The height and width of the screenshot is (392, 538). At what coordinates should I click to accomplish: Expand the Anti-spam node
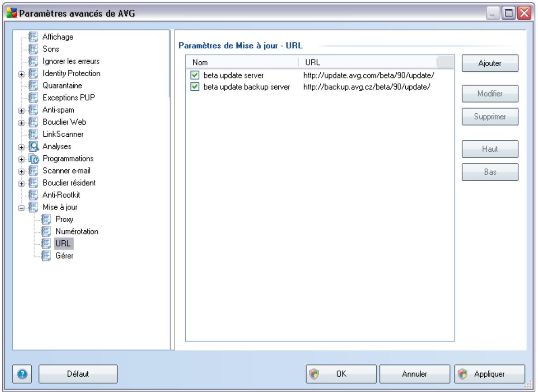coord(21,110)
